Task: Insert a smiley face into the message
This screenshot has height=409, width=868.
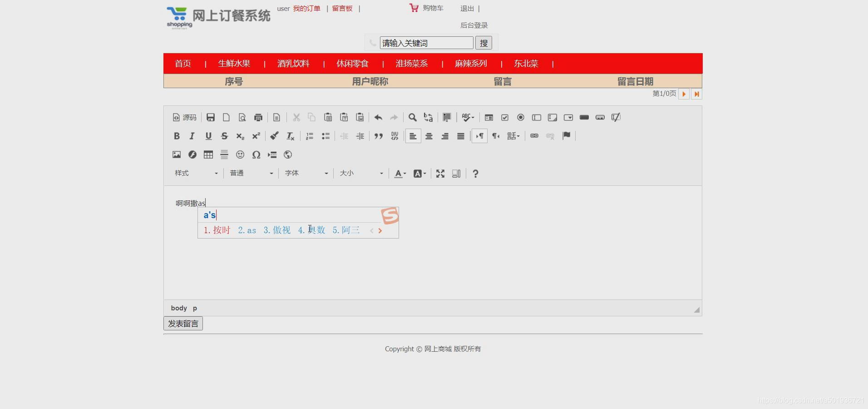Action: pyautogui.click(x=240, y=155)
